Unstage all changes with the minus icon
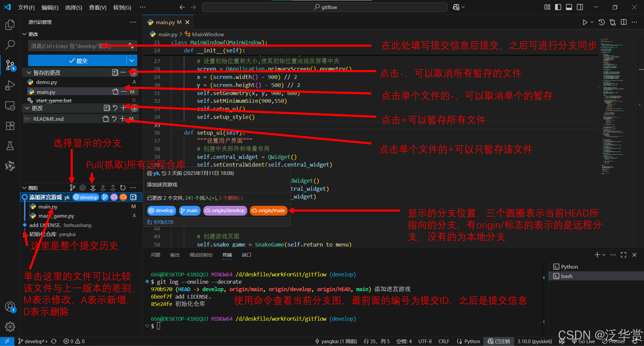644x346 pixels. tap(123, 72)
